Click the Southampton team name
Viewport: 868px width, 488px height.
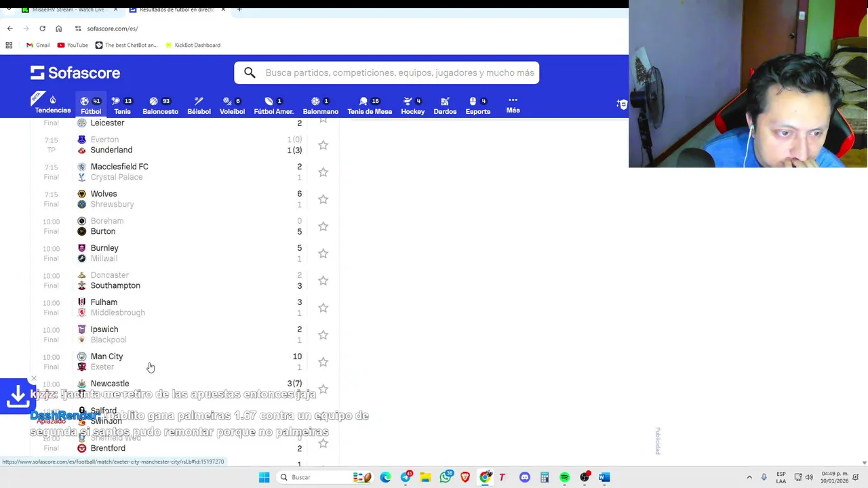tap(115, 285)
